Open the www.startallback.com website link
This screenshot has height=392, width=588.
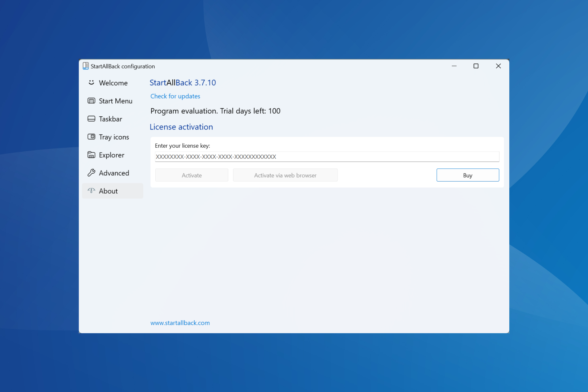pos(180,323)
